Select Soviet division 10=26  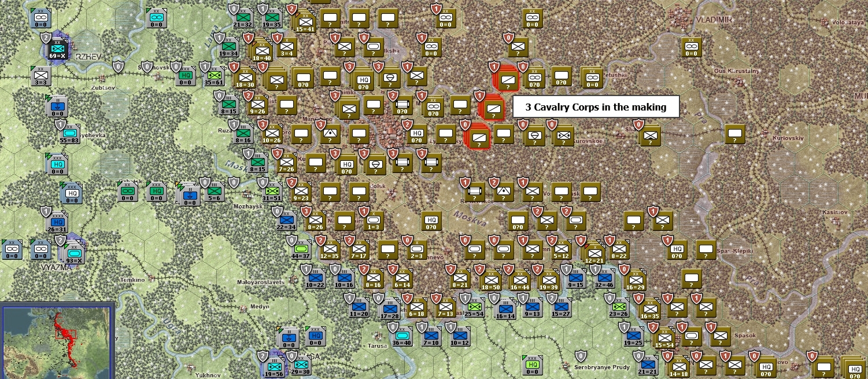tap(272, 134)
